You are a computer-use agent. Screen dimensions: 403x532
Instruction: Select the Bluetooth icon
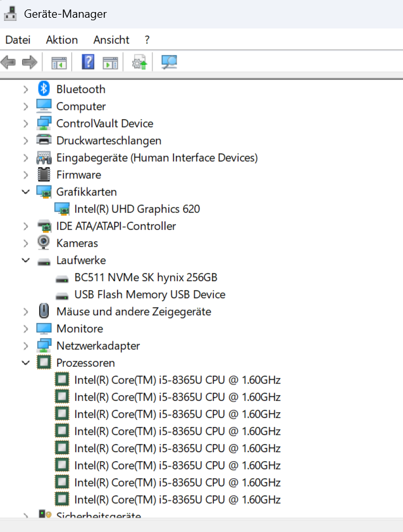pyautogui.click(x=44, y=89)
